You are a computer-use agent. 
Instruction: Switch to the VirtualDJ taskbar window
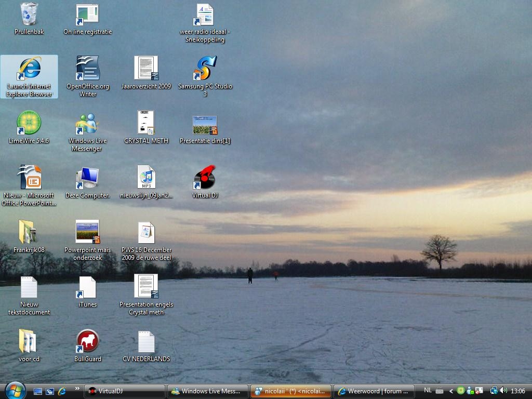click(x=124, y=391)
